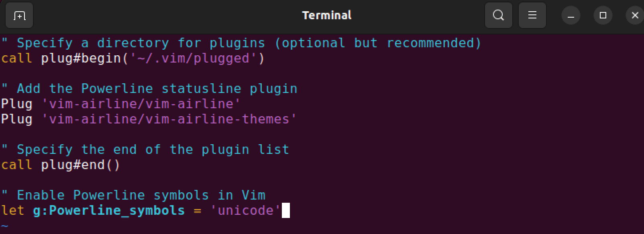Click the call plug#end() statement
Screen dimensions: 644x234
coord(60,164)
